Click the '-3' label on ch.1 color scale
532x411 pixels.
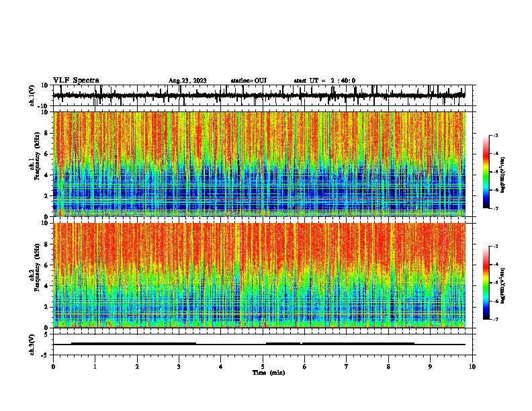click(495, 135)
